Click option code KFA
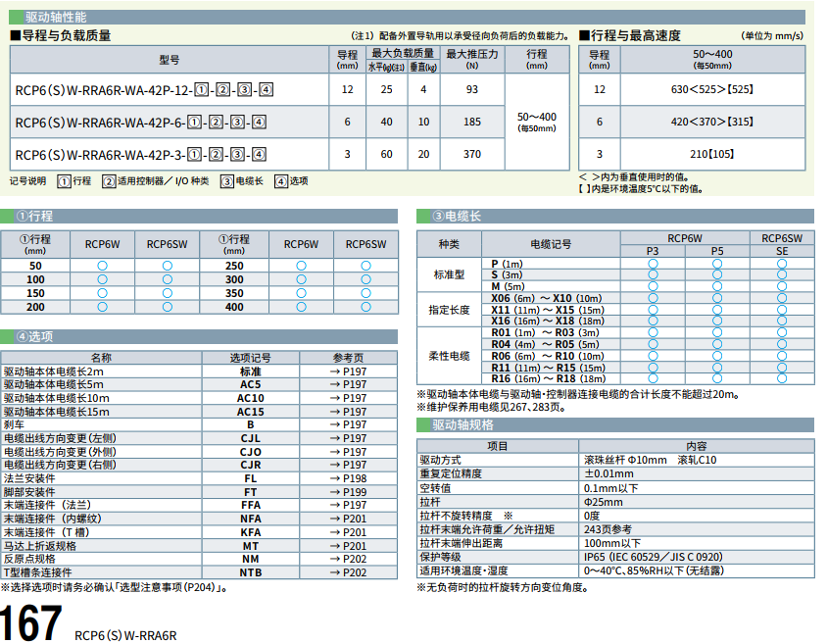Image resolution: width=827 pixels, height=644 pixels. click(x=251, y=532)
